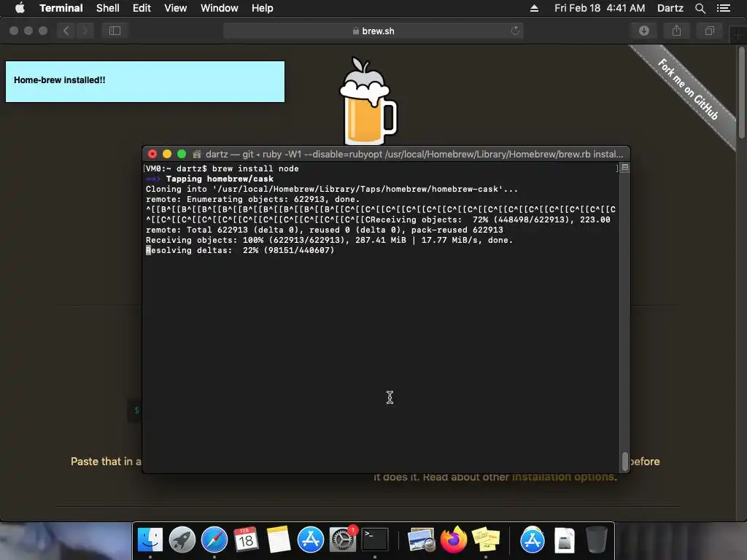
Task: Click the brew.sh address bar
Action: pyautogui.click(x=373, y=31)
